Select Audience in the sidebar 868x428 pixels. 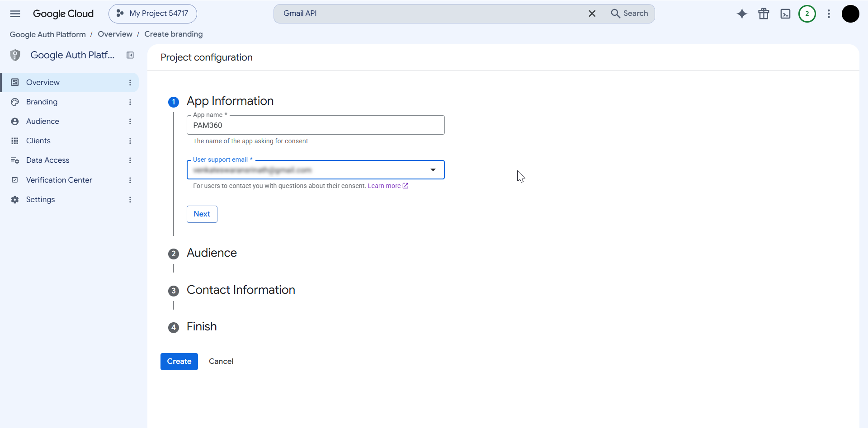pyautogui.click(x=69, y=122)
